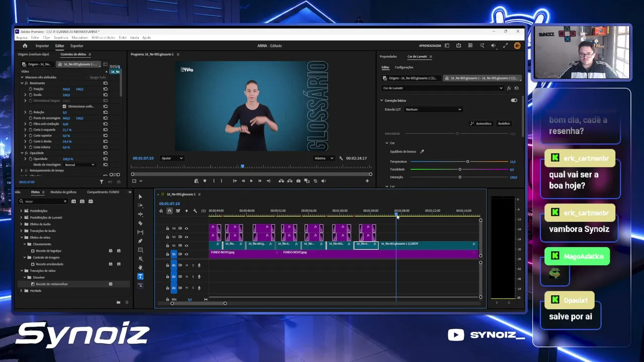Screen dimensions: 644x362
Task: Select the Type tool
Action: pos(140,277)
